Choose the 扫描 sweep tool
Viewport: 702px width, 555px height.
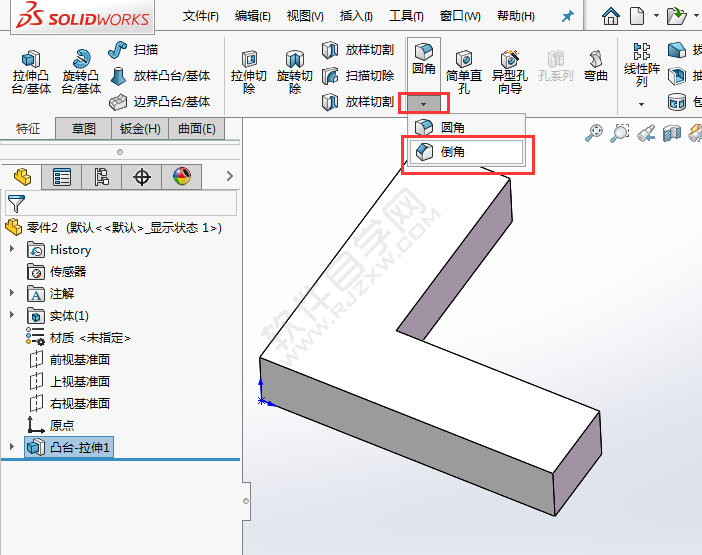tap(133, 50)
